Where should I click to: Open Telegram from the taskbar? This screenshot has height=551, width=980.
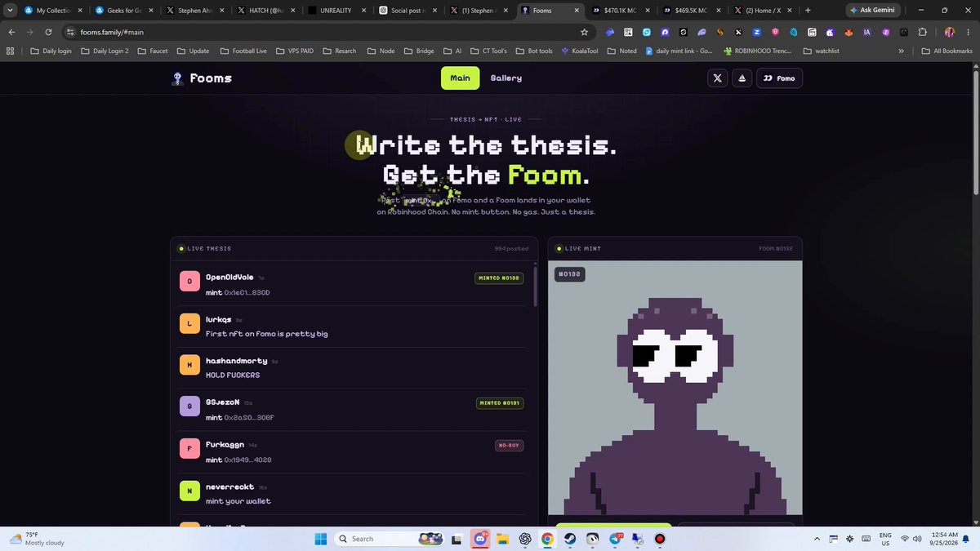click(x=614, y=539)
